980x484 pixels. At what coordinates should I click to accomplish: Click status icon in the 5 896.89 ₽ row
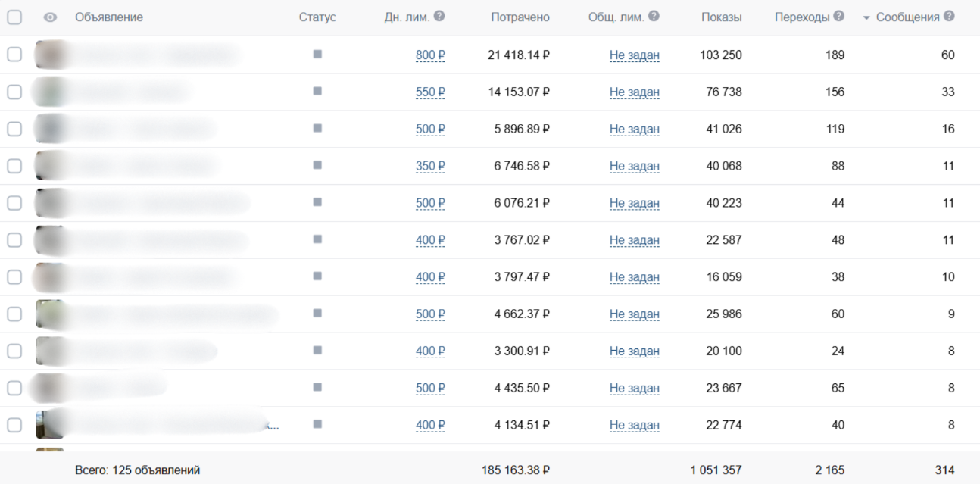(317, 128)
